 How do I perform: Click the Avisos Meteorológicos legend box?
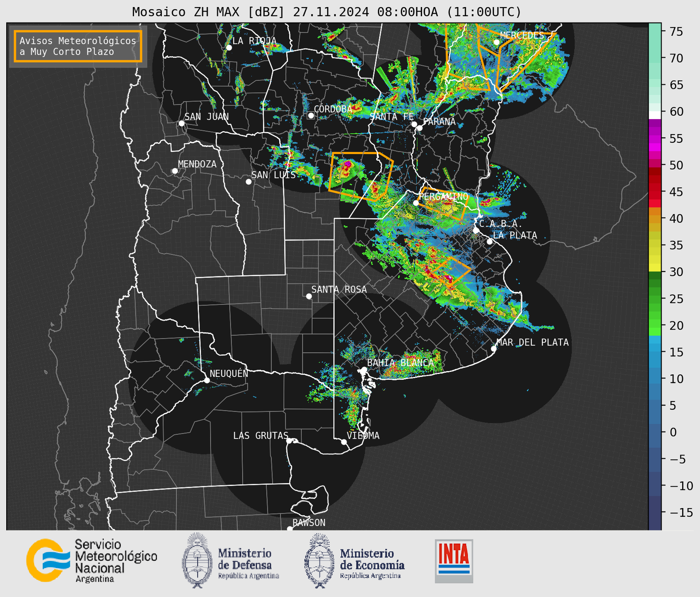78,46
